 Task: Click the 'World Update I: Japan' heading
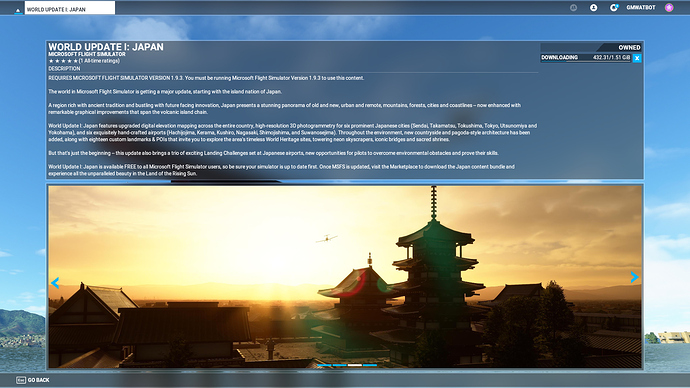pyautogui.click(x=106, y=47)
